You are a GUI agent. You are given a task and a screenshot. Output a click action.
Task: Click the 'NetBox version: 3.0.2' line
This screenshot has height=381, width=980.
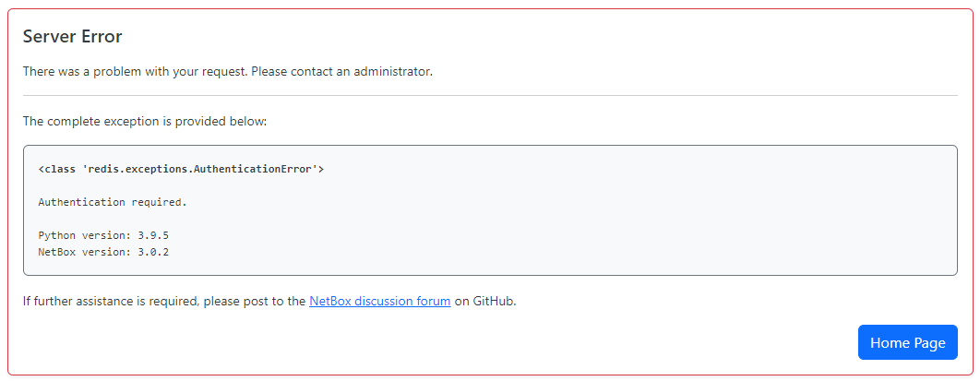(x=103, y=253)
